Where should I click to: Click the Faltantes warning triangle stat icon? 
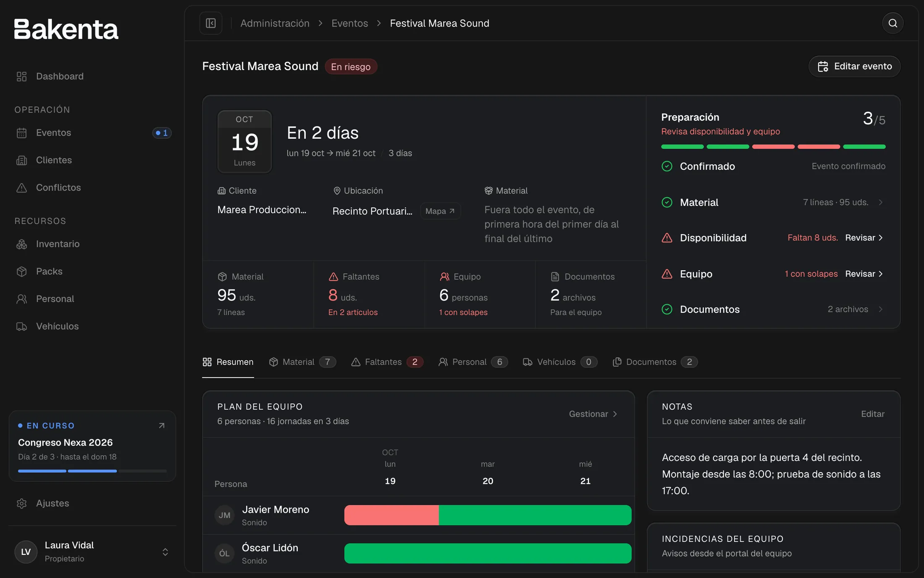point(333,277)
